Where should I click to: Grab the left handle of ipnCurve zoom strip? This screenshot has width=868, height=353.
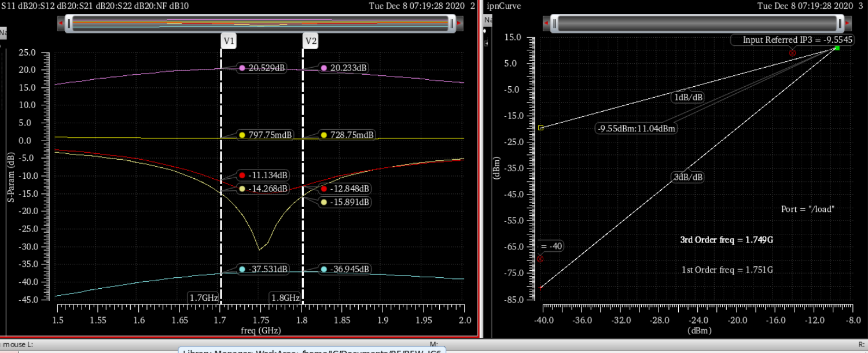coord(554,23)
